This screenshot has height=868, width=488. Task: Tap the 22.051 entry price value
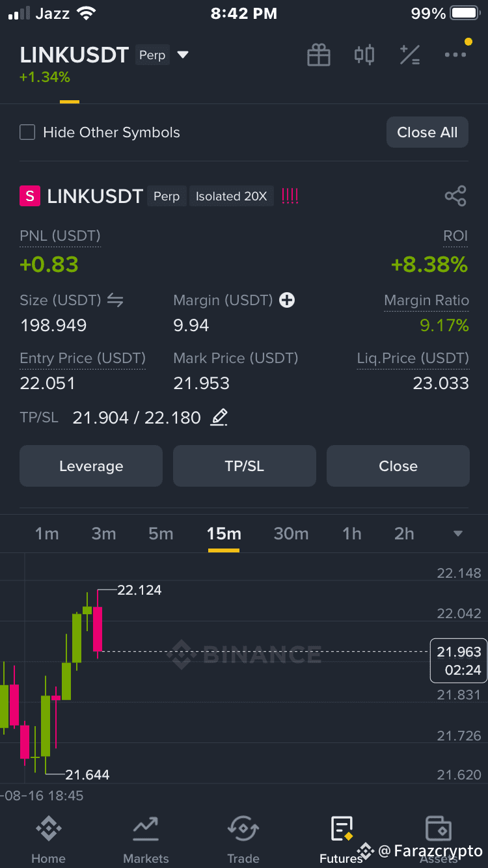(47, 383)
